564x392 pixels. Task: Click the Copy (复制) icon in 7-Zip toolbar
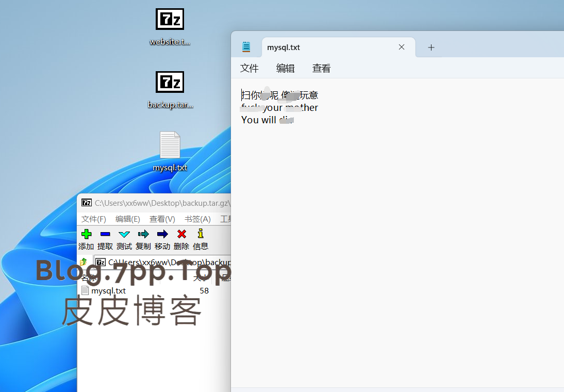click(x=143, y=239)
